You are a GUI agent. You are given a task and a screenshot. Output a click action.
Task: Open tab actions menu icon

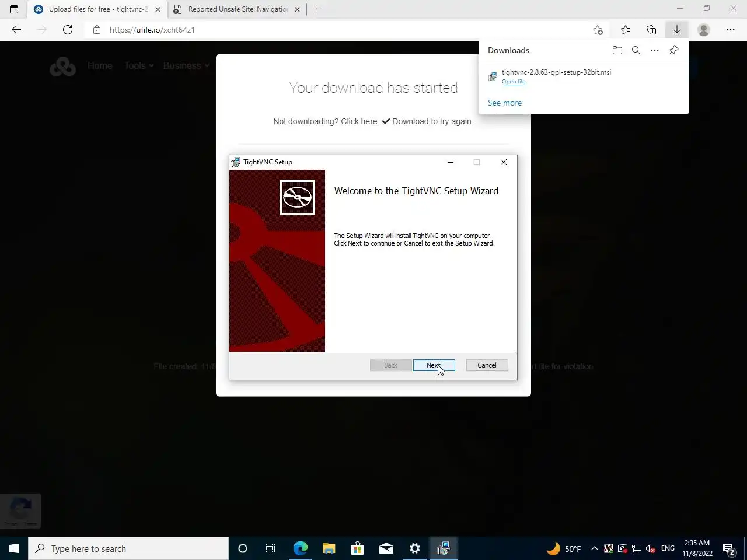point(14,9)
